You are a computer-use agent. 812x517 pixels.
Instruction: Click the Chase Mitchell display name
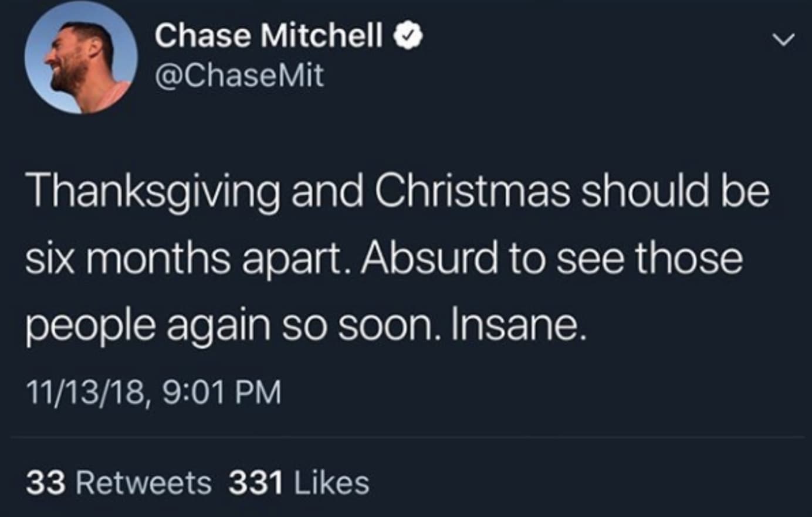[x=269, y=35]
